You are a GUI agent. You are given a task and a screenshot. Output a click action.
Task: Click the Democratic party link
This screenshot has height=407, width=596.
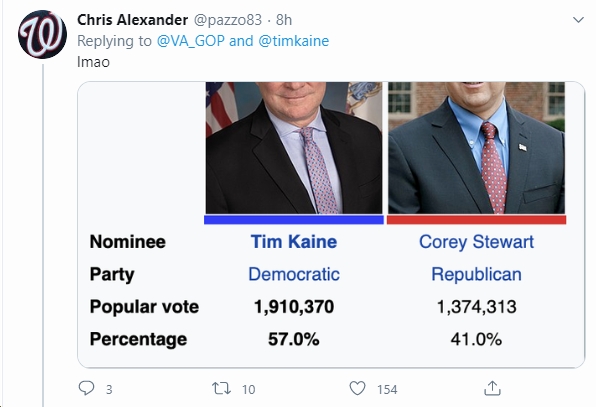294,274
